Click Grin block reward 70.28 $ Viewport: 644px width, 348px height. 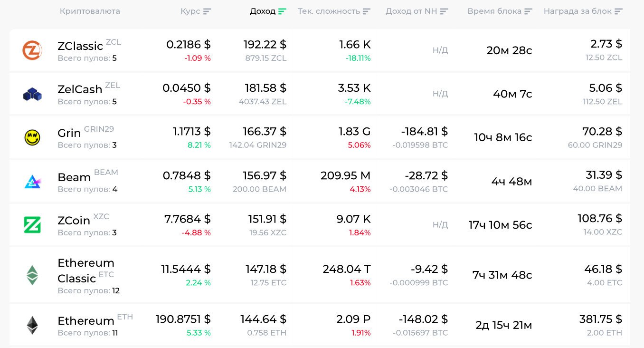[602, 131]
